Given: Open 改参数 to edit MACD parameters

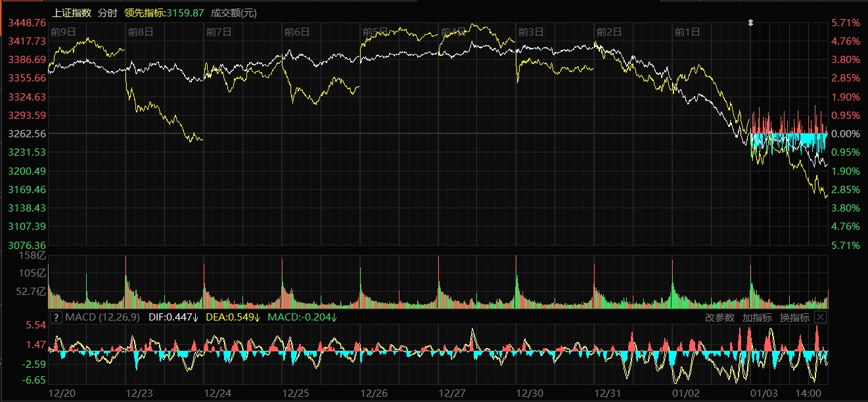Looking at the screenshot, I should coord(720,317).
